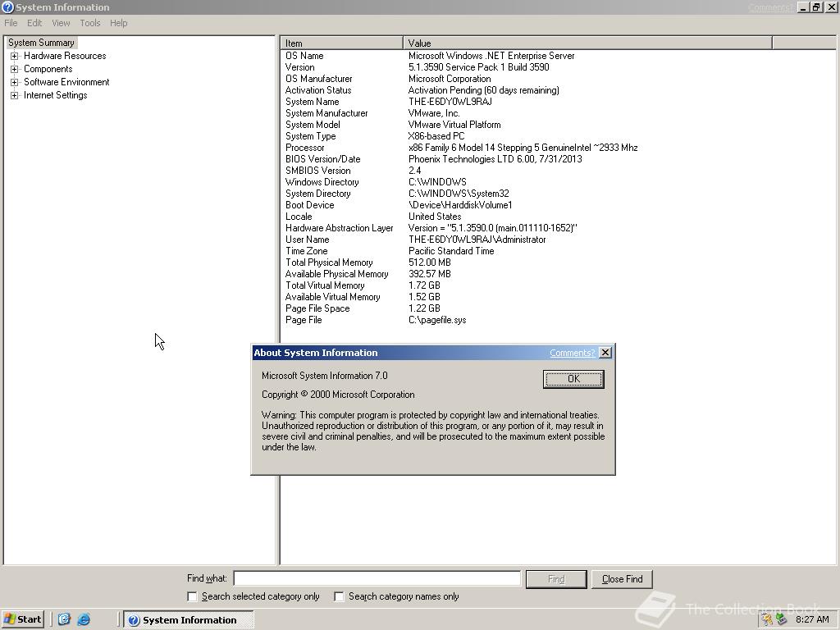The height and width of the screenshot is (630, 840).
Task: Expand the Hardware Resources node
Action: [15, 56]
